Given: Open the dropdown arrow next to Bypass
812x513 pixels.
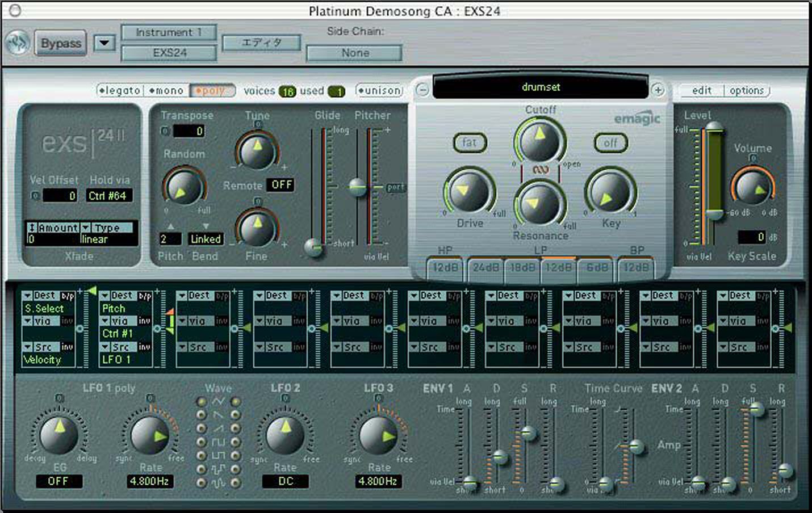Looking at the screenshot, I should (104, 43).
